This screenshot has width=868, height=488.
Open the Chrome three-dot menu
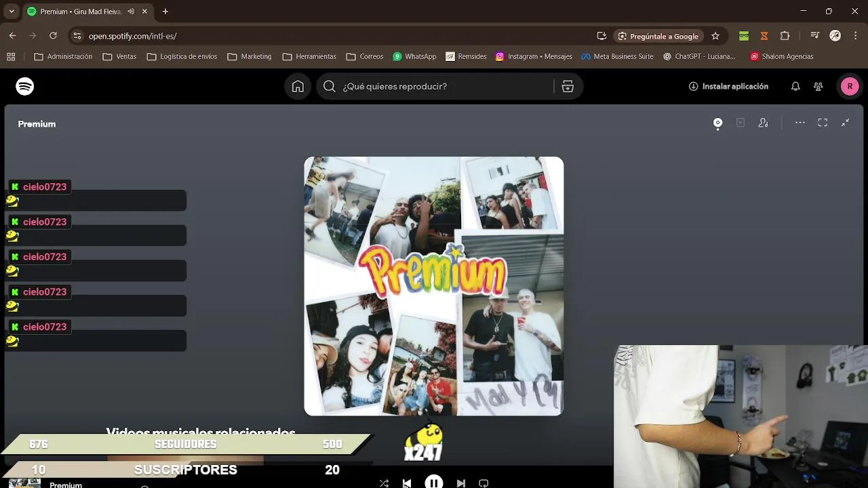tap(855, 36)
